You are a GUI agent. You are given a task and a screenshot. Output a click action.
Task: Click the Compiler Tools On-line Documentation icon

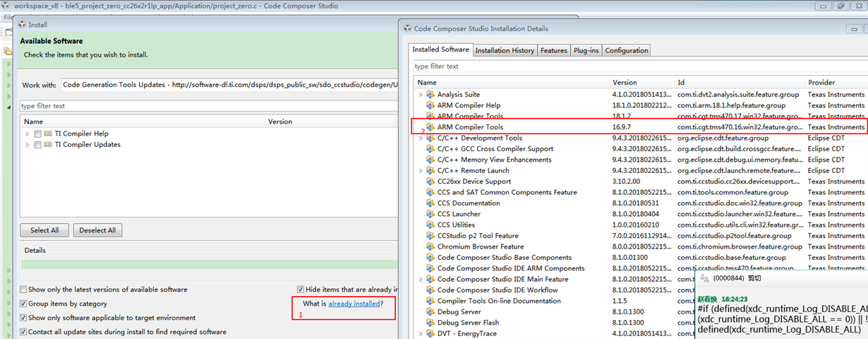pos(430,301)
